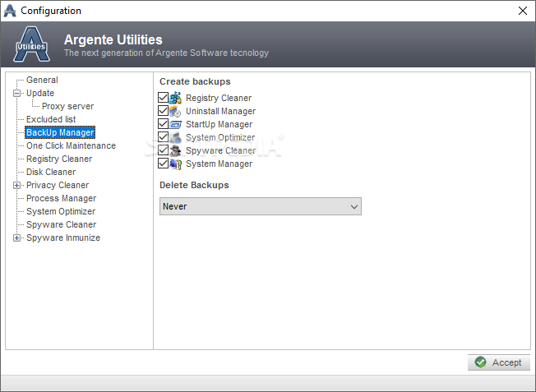Expand the Spyware Inmunize tree node
This screenshot has height=392, width=536.
[16, 238]
